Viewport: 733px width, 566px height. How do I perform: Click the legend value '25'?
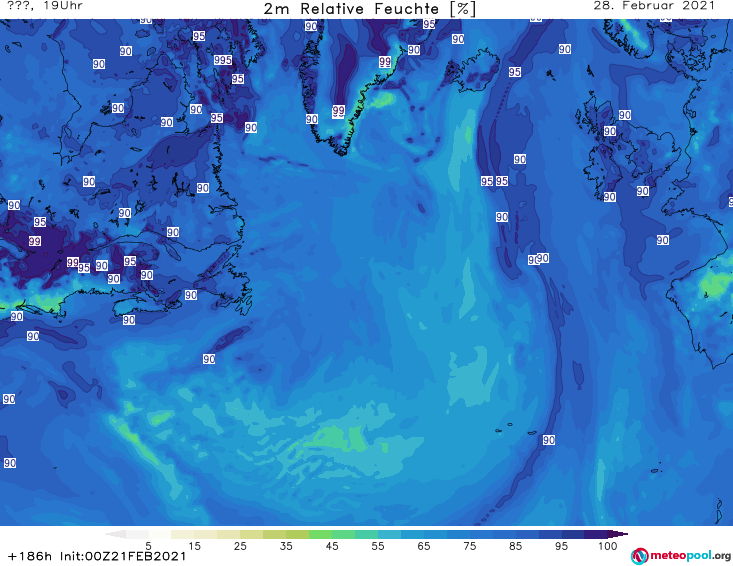coord(240,546)
